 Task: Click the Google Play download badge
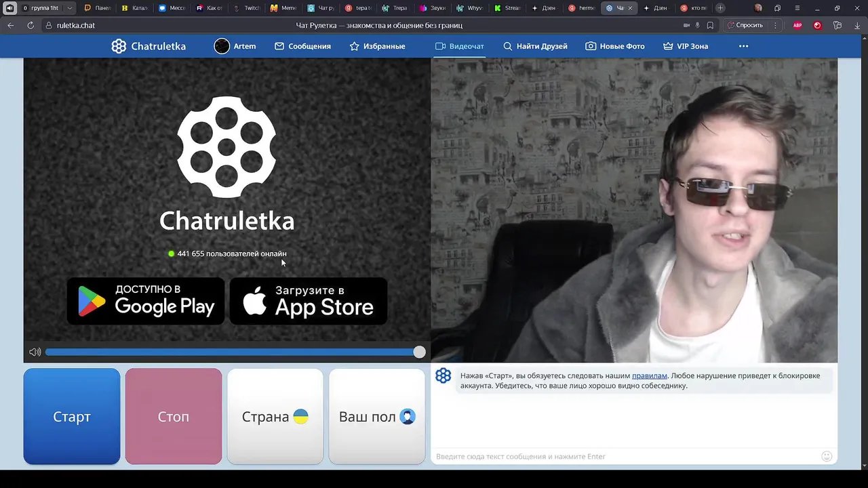click(146, 301)
